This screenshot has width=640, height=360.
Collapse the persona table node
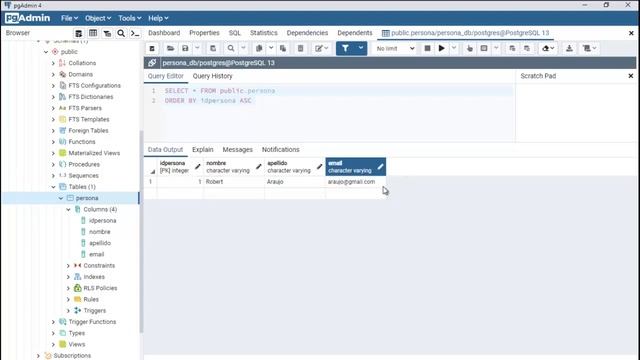[61, 198]
